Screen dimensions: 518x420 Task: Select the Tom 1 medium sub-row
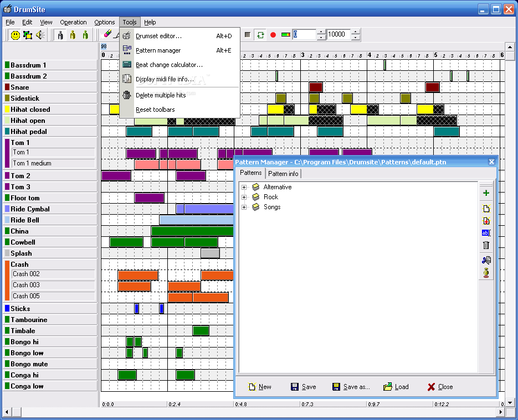tap(53, 163)
